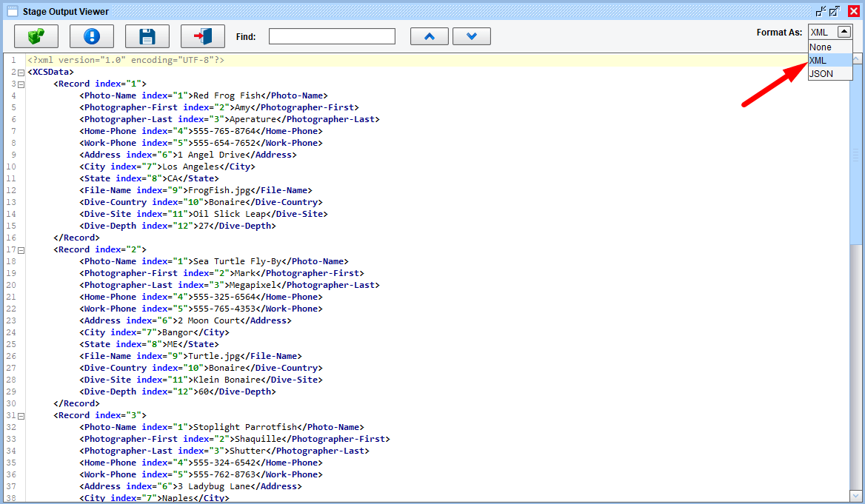
Task: Click the last name 'Shutter'
Action: [247, 451]
